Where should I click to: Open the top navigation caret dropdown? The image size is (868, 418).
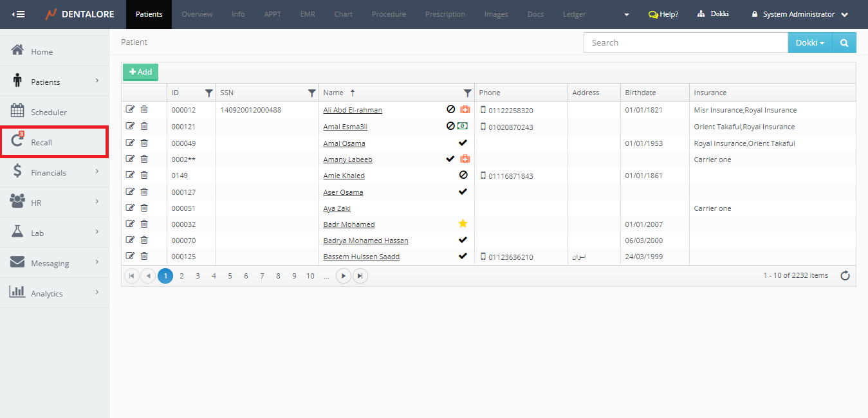[x=627, y=15]
